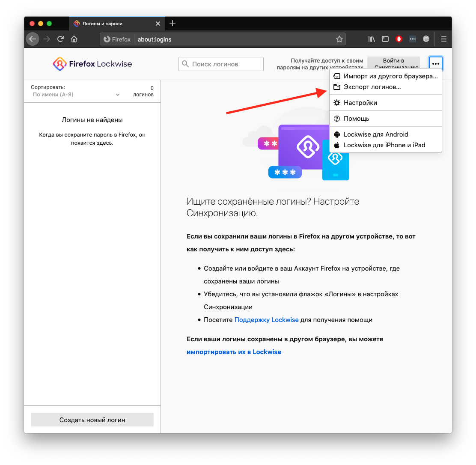The image size is (476, 465).
Task: Focus the Поиск логинов search field
Action: tap(221, 64)
